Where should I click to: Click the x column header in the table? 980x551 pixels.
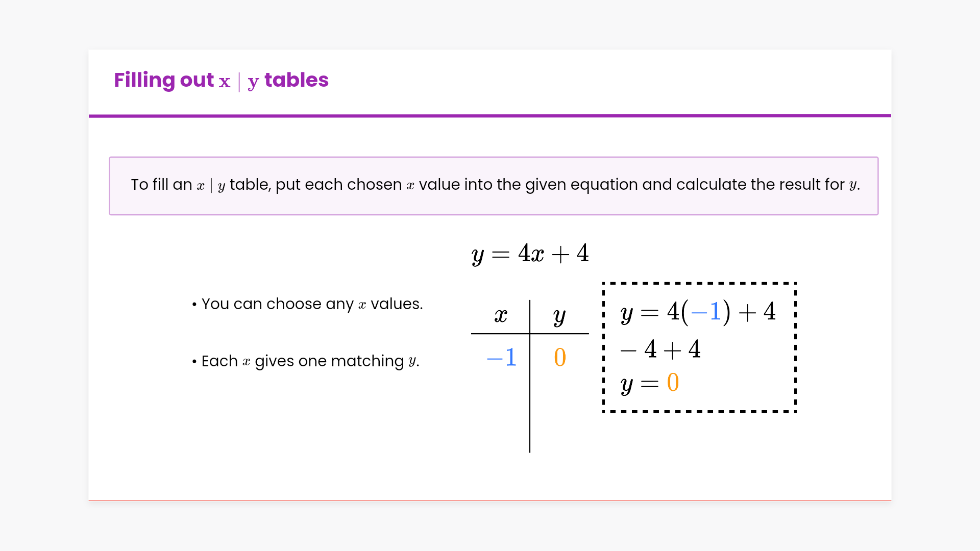tap(501, 316)
